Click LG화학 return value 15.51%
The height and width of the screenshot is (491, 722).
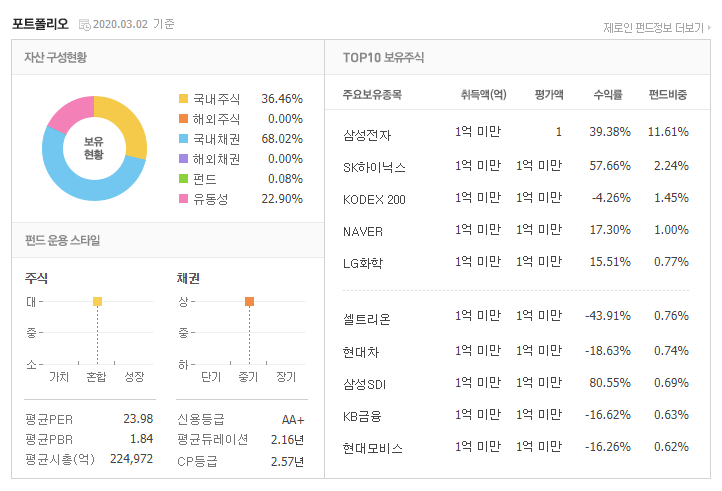[x=610, y=262]
